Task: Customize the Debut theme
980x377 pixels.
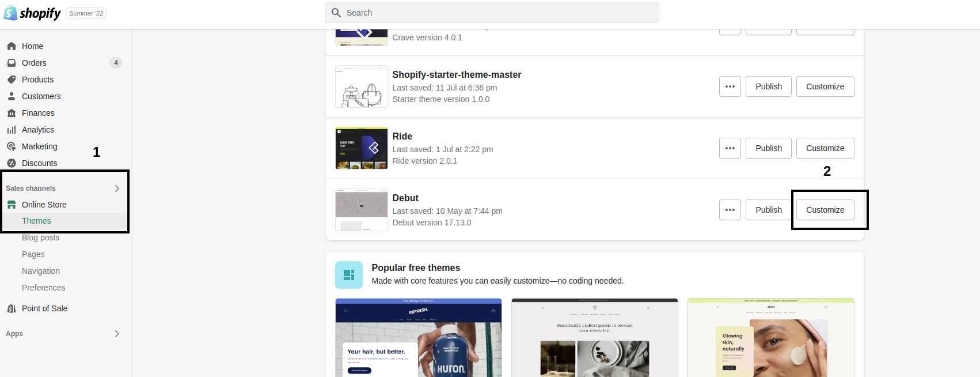Action: (x=825, y=210)
